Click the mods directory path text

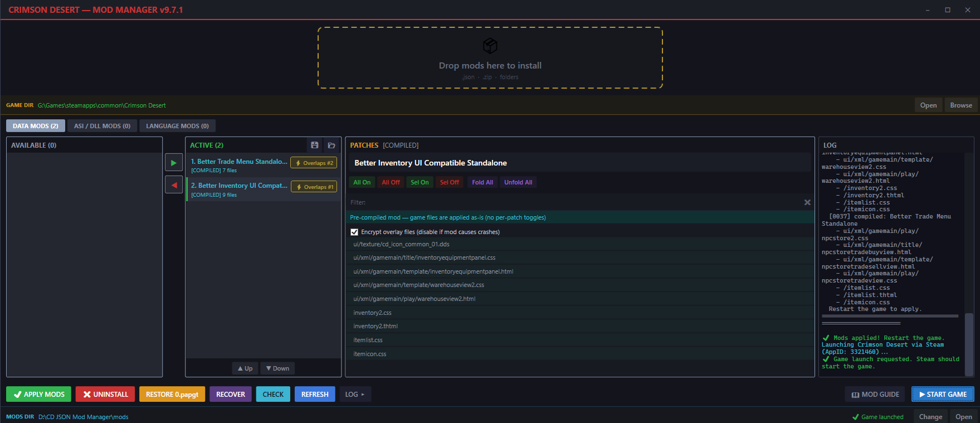click(x=83, y=417)
